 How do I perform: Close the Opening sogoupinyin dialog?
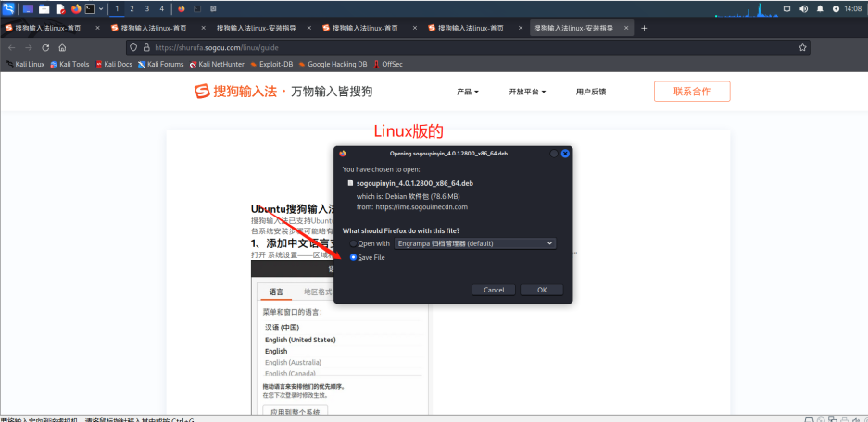pyautogui.click(x=565, y=154)
